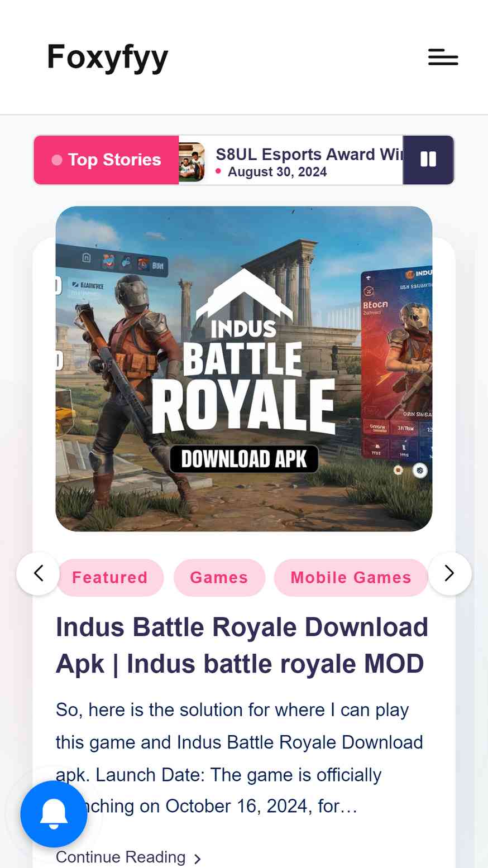Open the Indus Battle Royale featured image
This screenshot has width=488, height=868.
tap(244, 368)
